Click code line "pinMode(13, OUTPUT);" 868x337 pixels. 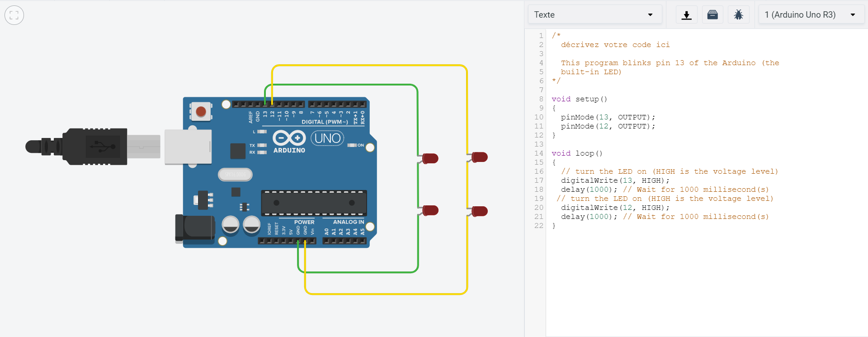tap(608, 117)
